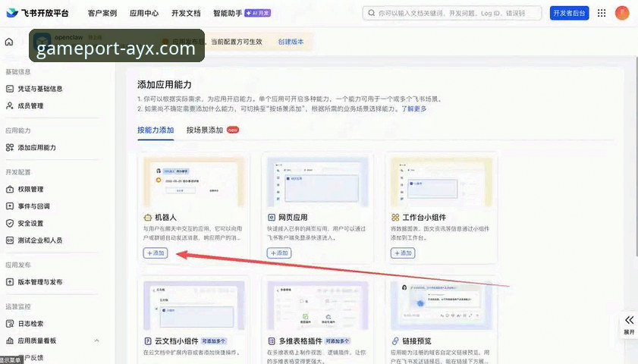638x364 pixels.
Task: Open 权限管理 in the sidebar
Action: [x=30, y=189]
